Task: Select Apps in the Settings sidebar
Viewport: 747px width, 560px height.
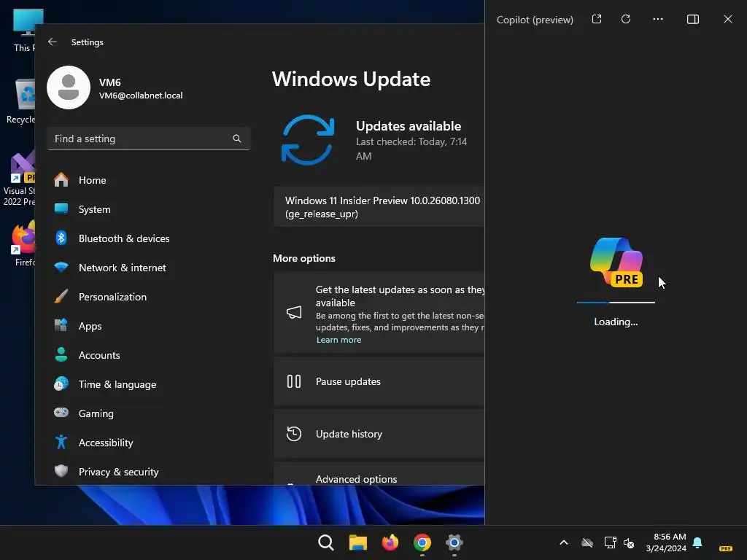Action: pos(149,326)
